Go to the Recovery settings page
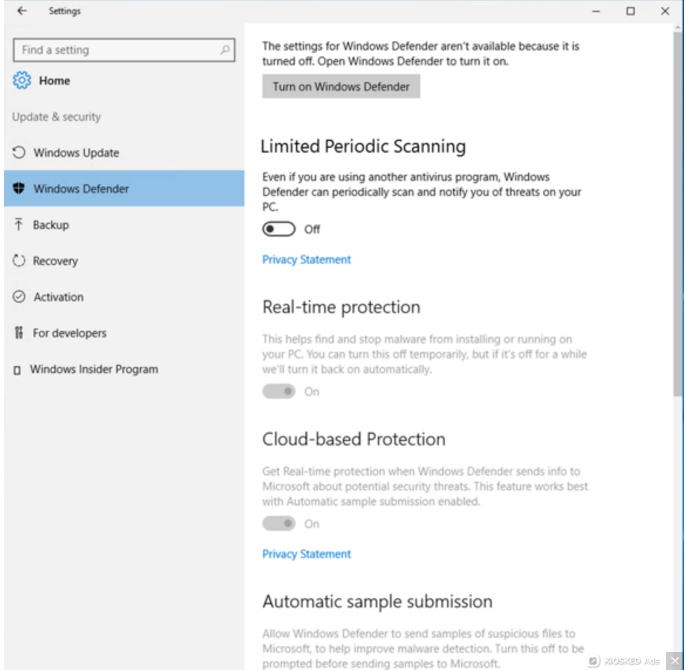The width and height of the screenshot is (686, 670). point(55,261)
